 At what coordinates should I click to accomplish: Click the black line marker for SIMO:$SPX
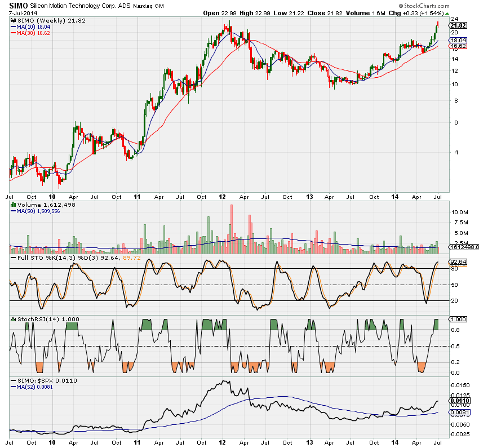tap(13, 380)
